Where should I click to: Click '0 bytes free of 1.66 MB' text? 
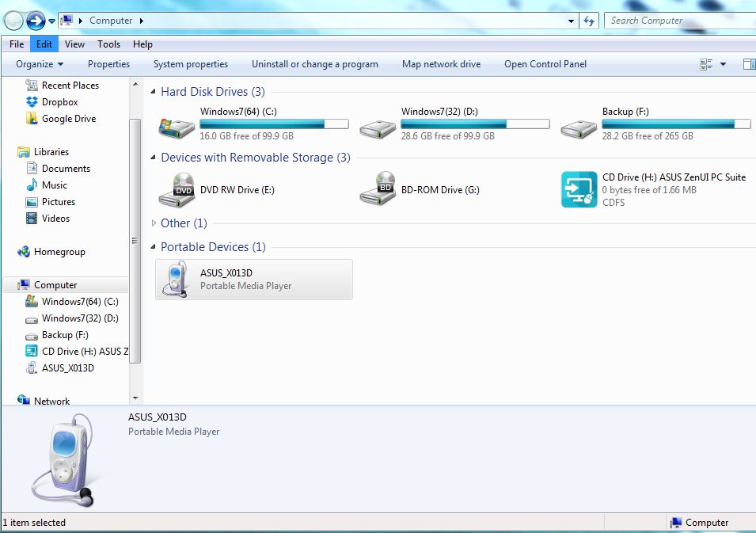coord(649,190)
